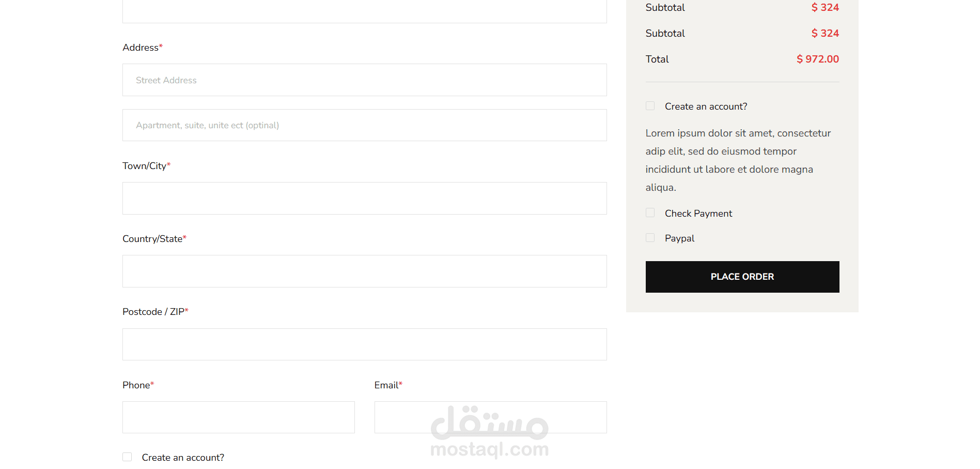Enable the Check Payment checkbox
This screenshot has width=980, height=469.
pos(650,213)
